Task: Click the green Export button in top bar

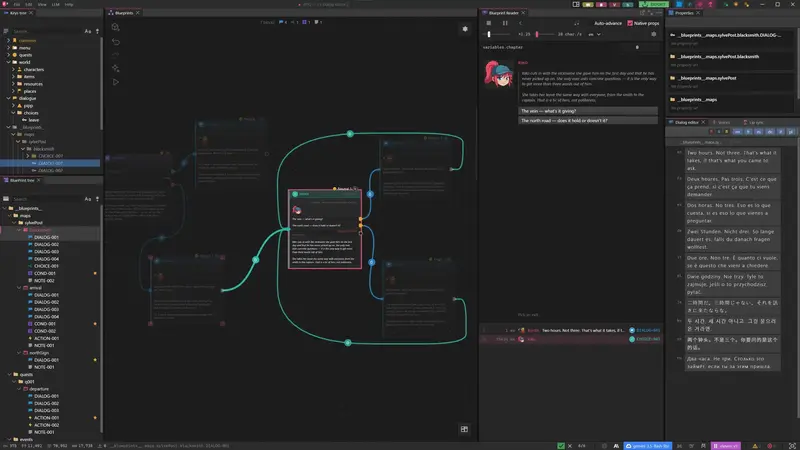Action: pos(654,4)
